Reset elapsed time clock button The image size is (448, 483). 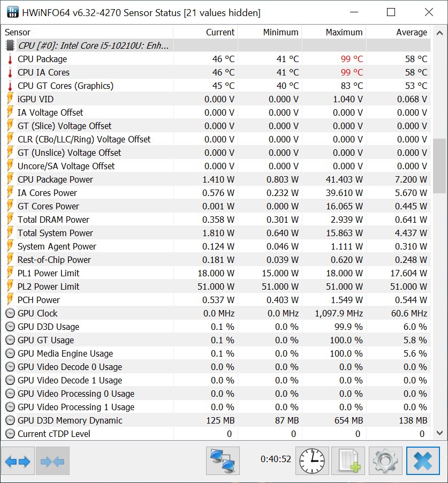pos(312,461)
